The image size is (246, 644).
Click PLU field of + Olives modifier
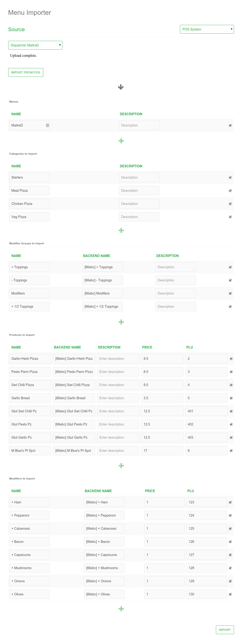tap(206, 594)
